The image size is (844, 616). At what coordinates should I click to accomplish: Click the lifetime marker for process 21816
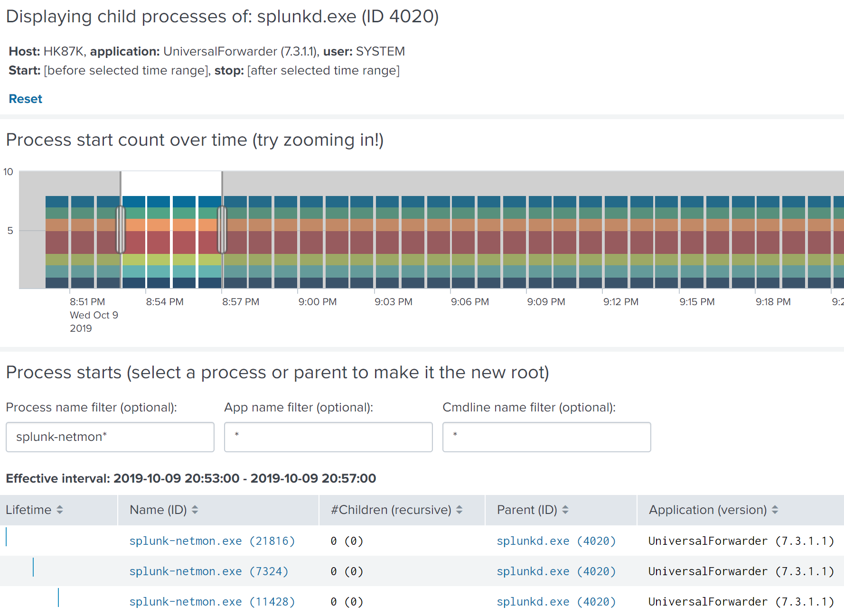click(x=6, y=537)
